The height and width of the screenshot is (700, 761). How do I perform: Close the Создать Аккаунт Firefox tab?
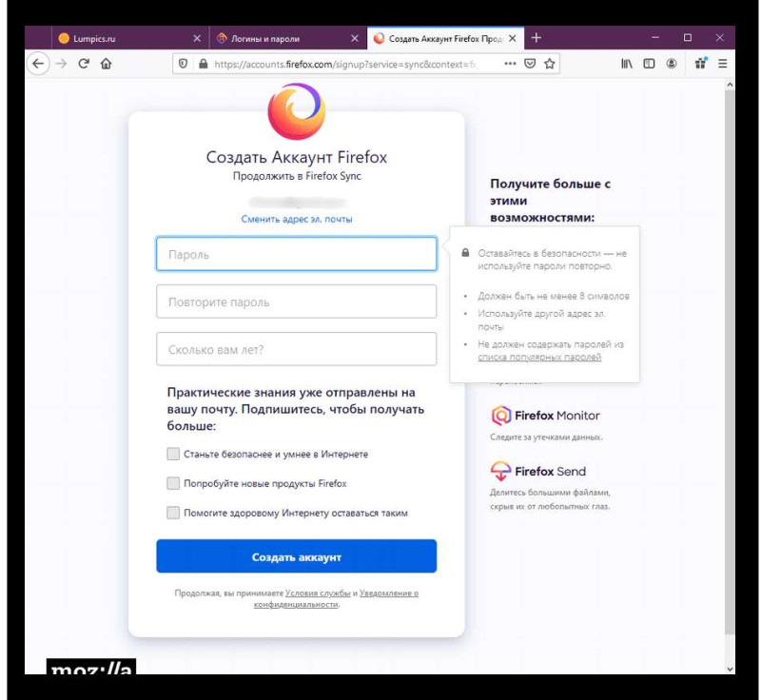coord(512,38)
